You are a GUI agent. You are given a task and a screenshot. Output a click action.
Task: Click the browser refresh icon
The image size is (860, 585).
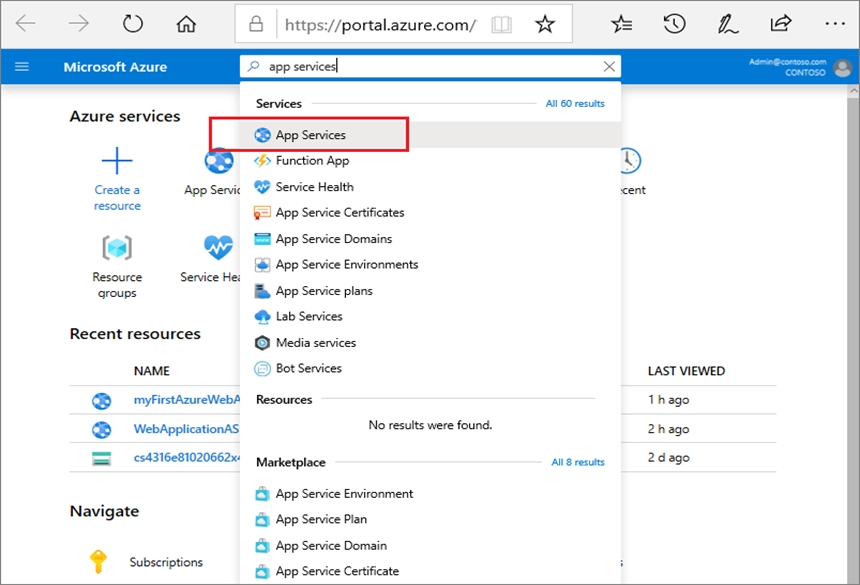point(132,24)
